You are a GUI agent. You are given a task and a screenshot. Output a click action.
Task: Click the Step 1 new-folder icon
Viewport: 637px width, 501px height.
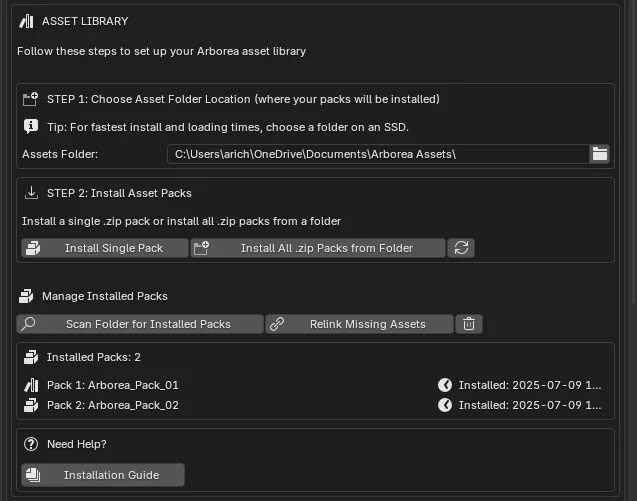point(30,99)
